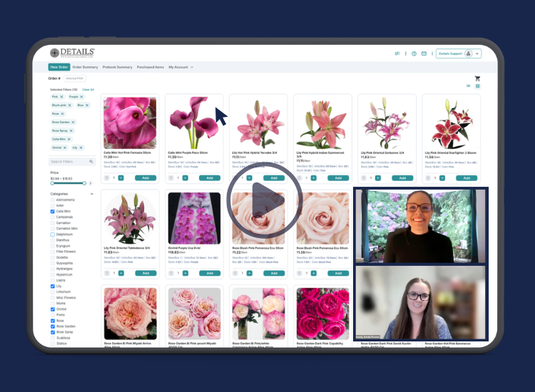Open the Details Support user dropdown
This screenshot has width=535, height=392.
click(477, 53)
